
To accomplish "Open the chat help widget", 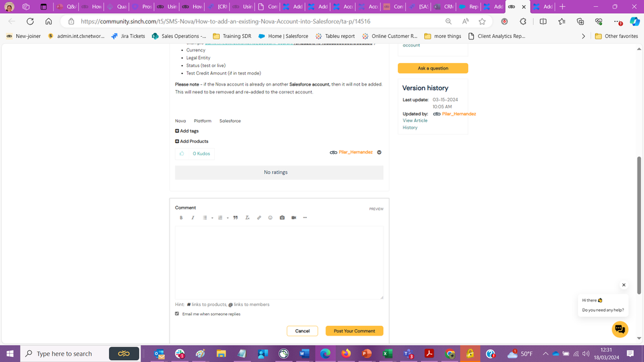I will [x=620, y=329].
